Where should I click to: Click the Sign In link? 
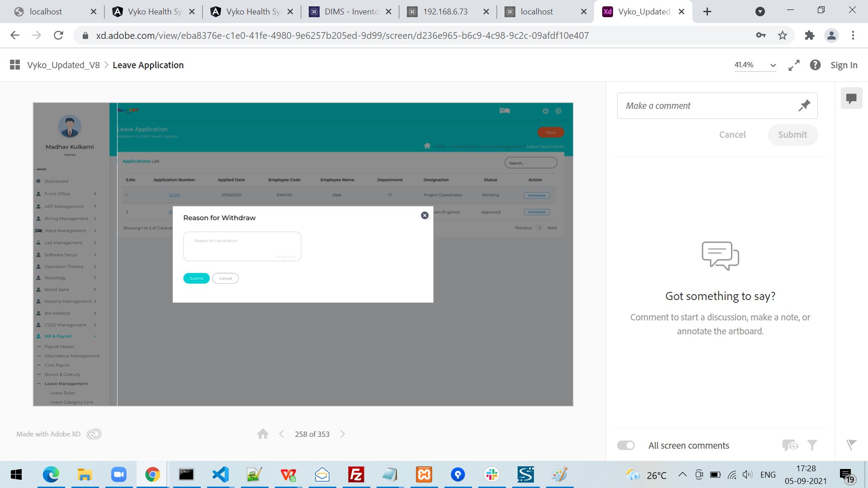pos(844,65)
